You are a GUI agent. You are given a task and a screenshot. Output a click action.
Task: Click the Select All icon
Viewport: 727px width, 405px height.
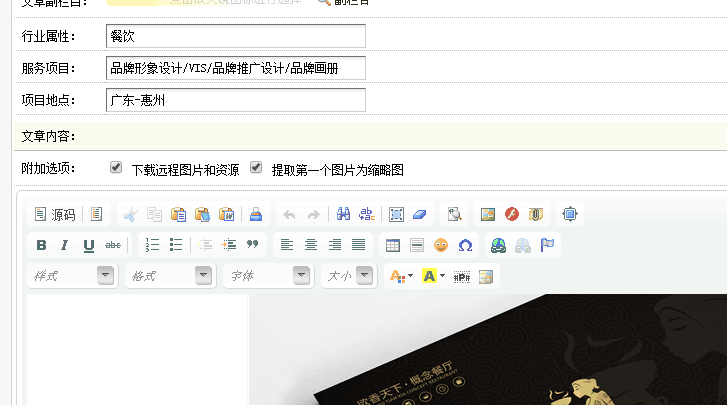pyautogui.click(x=396, y=215)
